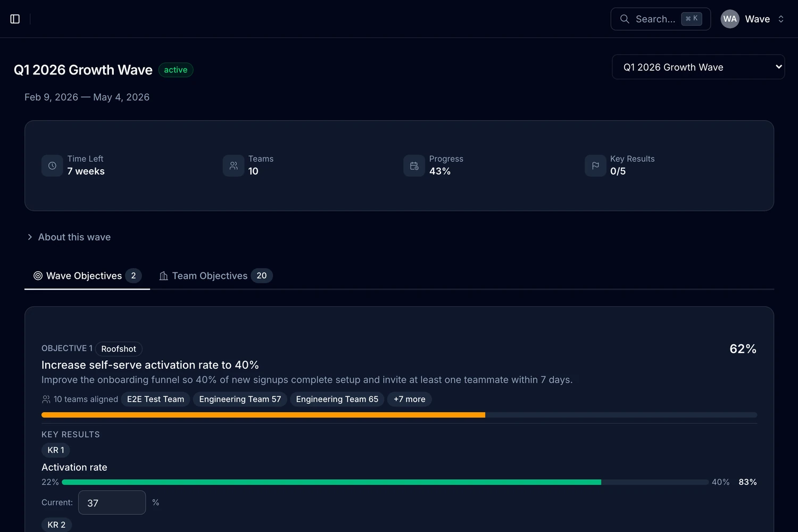
Task: Click the '43%' progress stat value
Action: point(440,171)
